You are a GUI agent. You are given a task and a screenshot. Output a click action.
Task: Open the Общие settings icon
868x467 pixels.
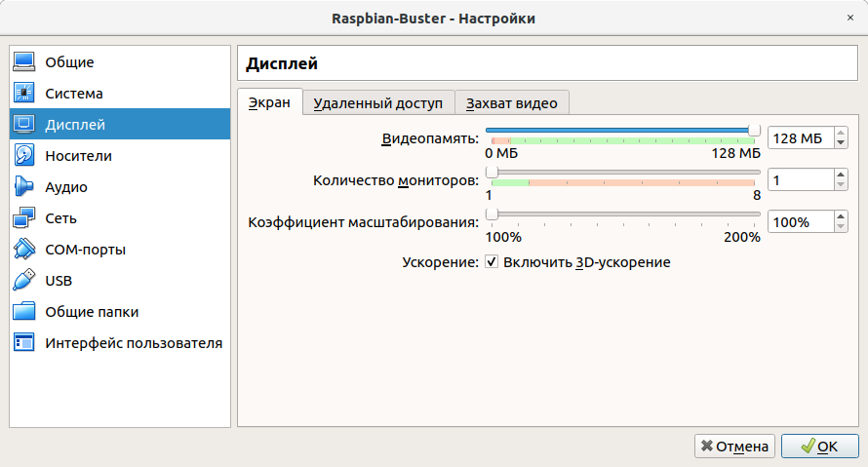point(23,62)
